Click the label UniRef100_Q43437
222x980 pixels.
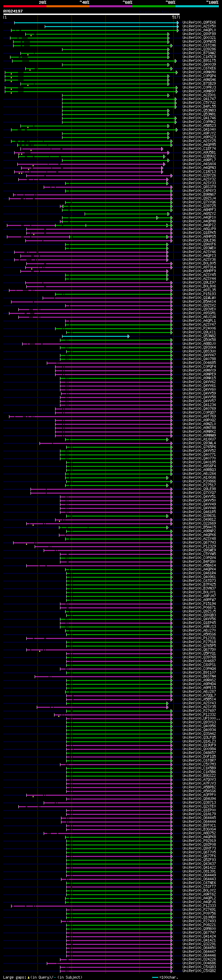click(x=199, y=864)
